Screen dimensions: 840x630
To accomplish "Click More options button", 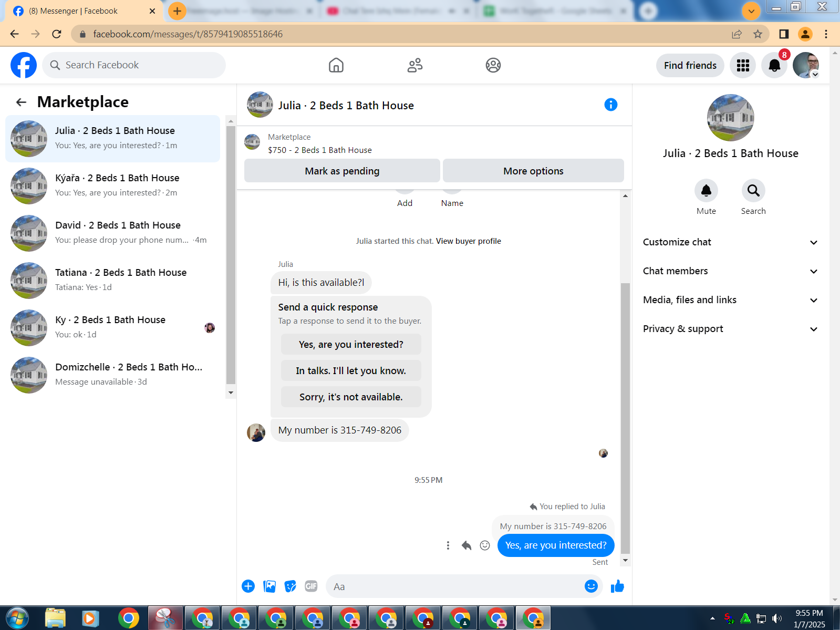I will pyautogui.click(x=533, y=171).
